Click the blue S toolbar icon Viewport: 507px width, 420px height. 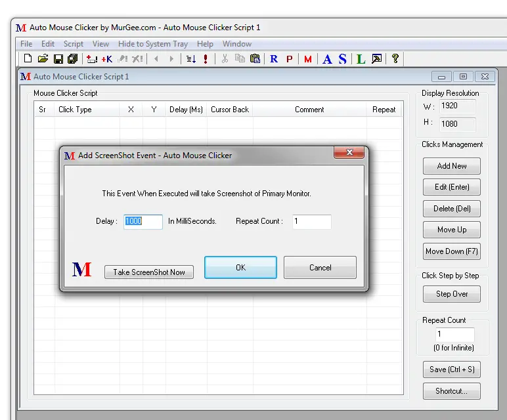pyautogui.click(x=342, y=59)
